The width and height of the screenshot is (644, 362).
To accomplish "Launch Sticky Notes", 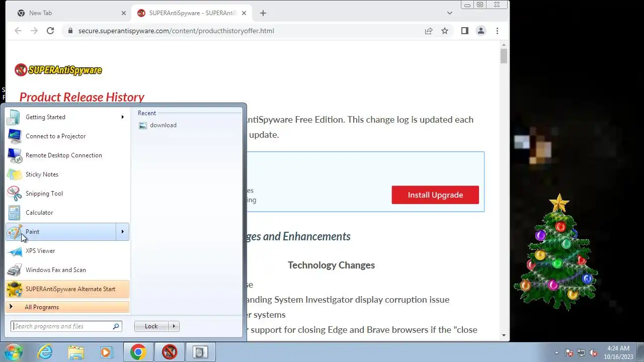I will tap(67, 174).
